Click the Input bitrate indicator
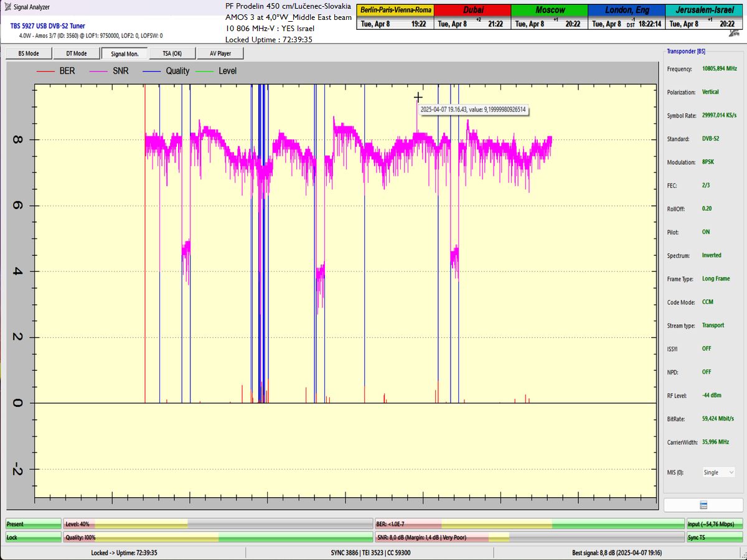 714,525
